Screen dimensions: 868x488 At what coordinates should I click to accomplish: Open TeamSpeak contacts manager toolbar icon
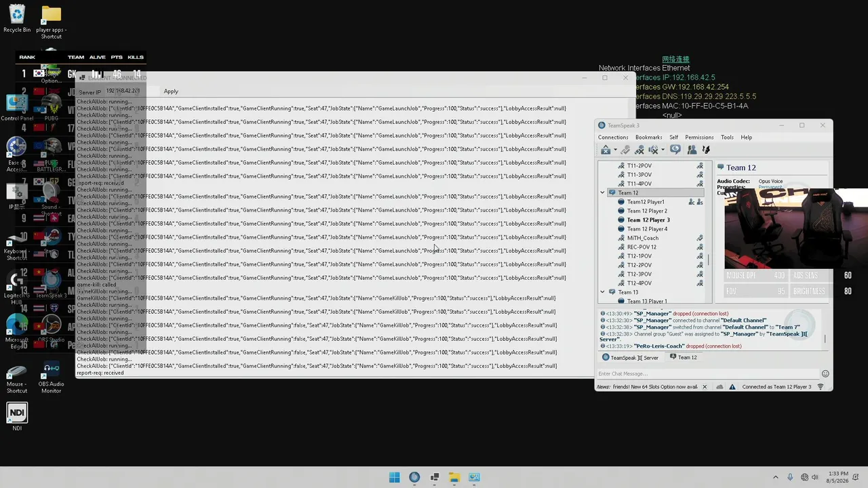[692, 150]
